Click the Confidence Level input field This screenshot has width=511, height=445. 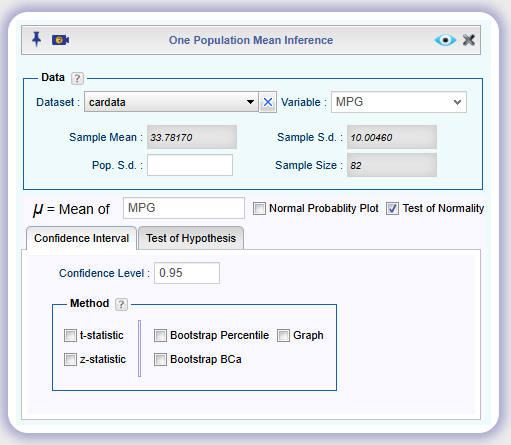point(187,273)
